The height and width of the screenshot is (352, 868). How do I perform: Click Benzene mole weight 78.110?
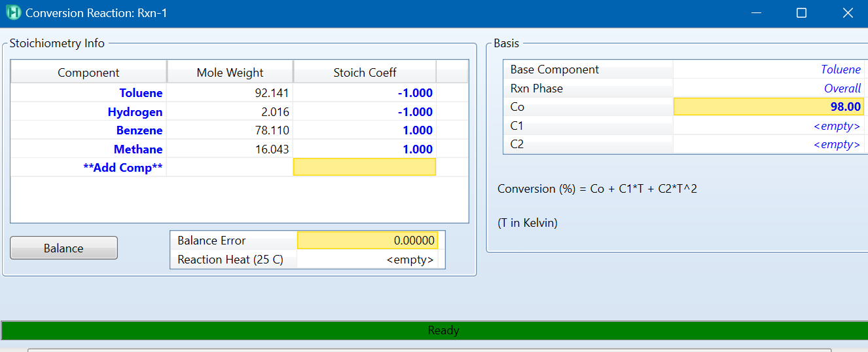tap(230, 130)
